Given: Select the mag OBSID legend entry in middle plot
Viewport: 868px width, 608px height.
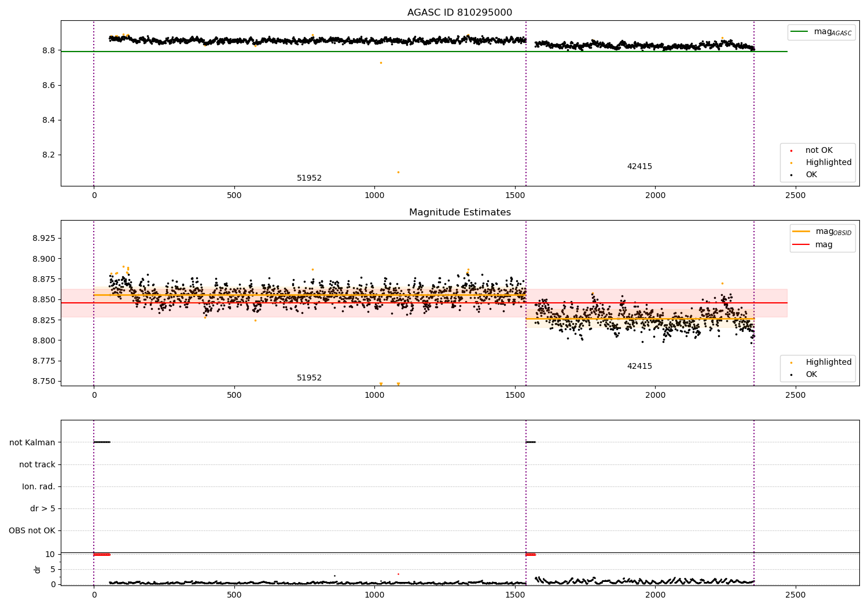Looking at the screenshot, I should click(x=822, y=232).
